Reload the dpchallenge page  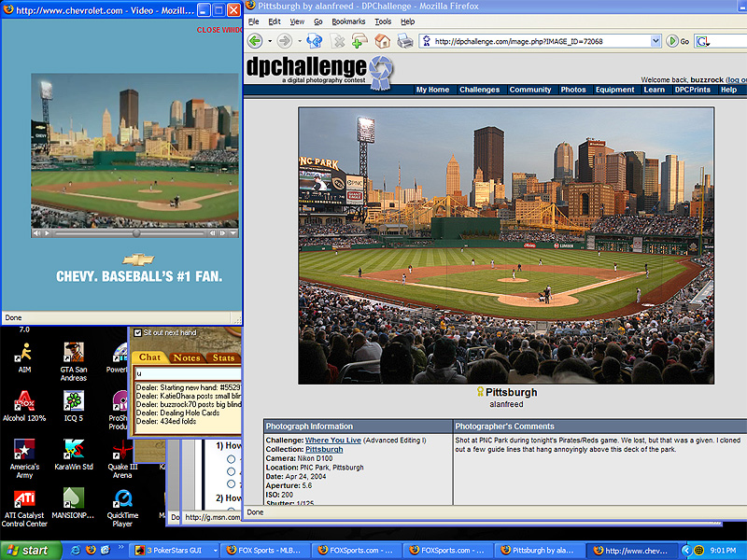pos(314,41)
